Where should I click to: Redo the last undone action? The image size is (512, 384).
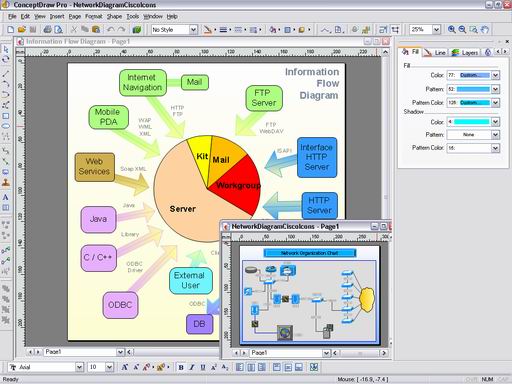click(x=121, y=30)
